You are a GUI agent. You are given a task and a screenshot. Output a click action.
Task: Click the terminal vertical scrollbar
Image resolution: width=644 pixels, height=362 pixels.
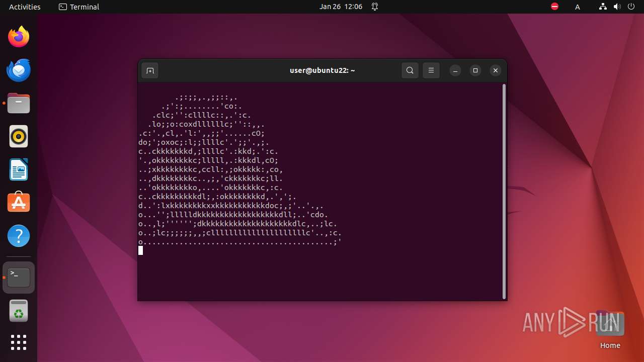tap(504, 191)
